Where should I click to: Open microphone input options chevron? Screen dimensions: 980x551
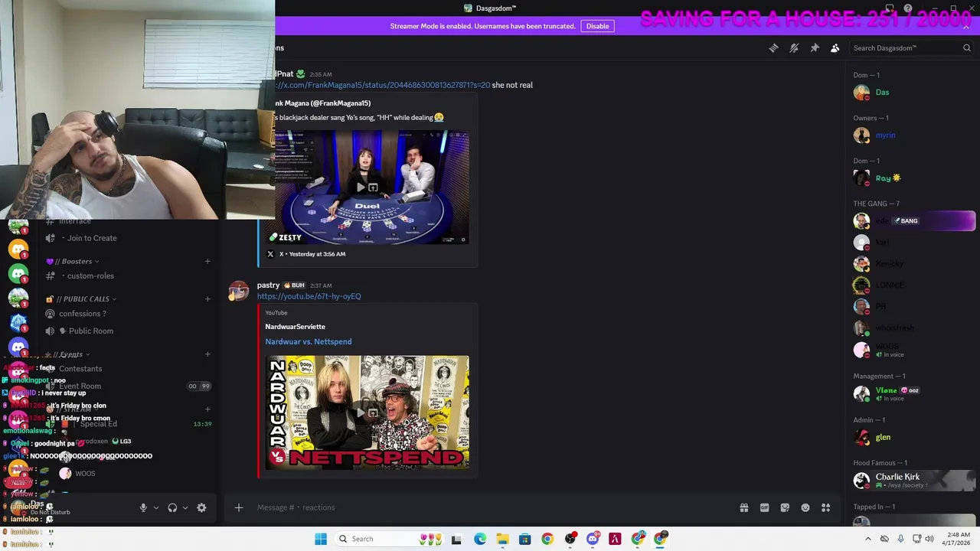tap(156, 507)
